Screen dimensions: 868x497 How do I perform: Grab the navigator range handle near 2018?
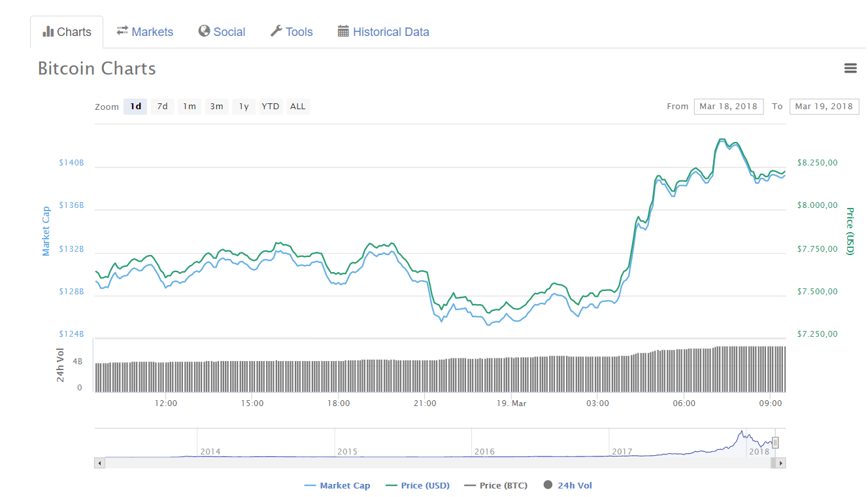click(775, 443)
